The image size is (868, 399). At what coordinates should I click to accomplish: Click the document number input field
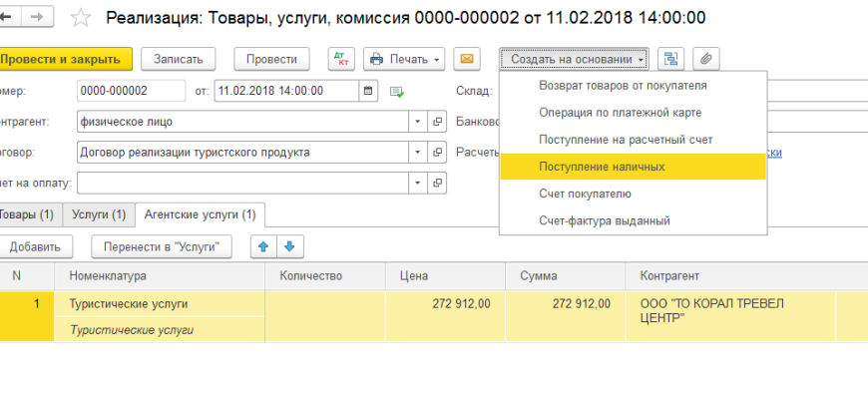click(131, 91)
